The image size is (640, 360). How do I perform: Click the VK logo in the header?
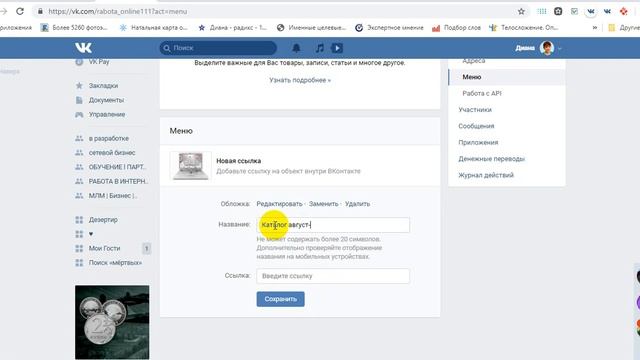83,48
